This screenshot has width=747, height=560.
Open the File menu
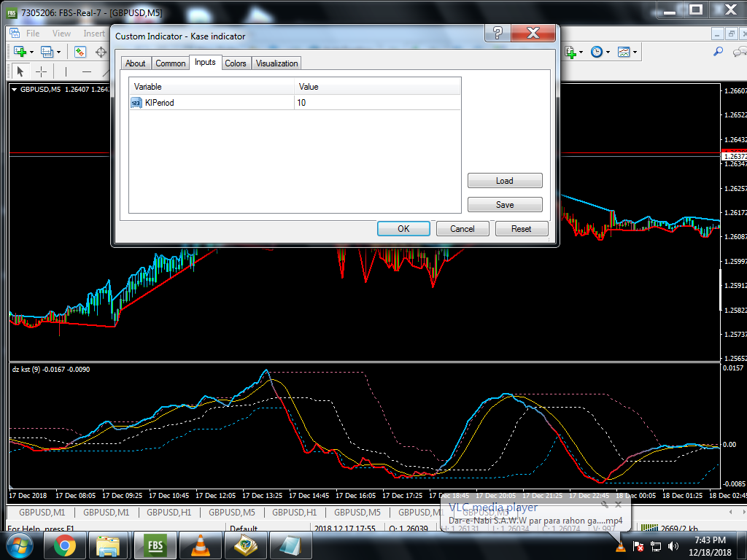coord(33,34)
